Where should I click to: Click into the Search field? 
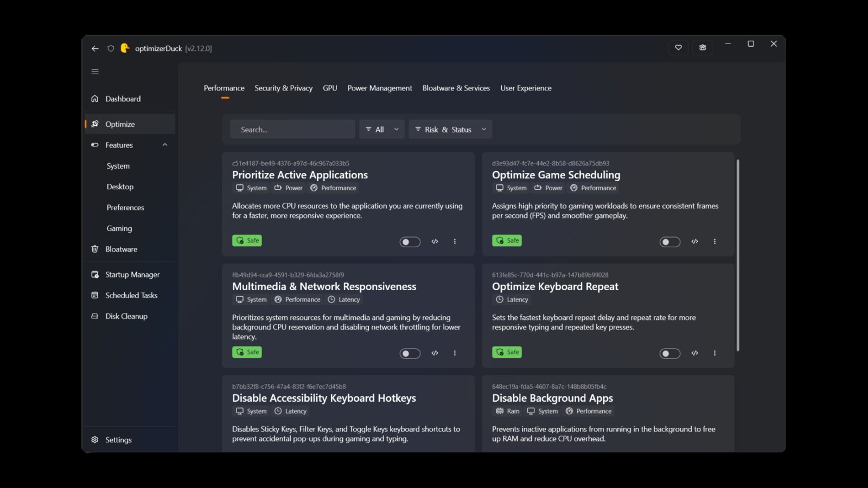coord(292,129)
